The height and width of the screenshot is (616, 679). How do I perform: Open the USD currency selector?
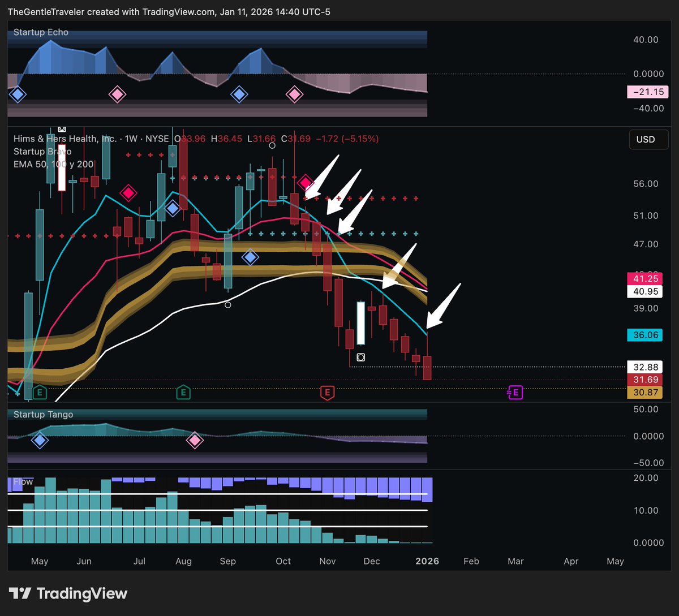pos(649,140)
